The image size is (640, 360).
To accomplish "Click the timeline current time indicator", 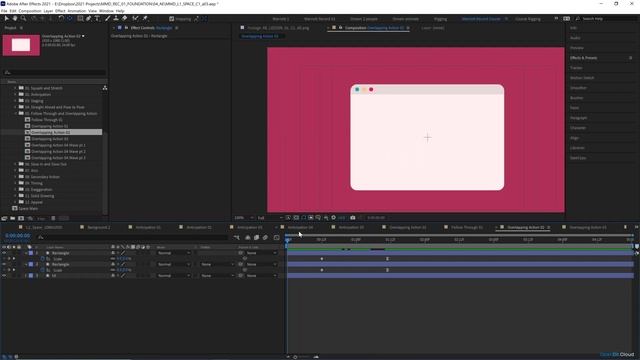I will (x=287, y=240).
